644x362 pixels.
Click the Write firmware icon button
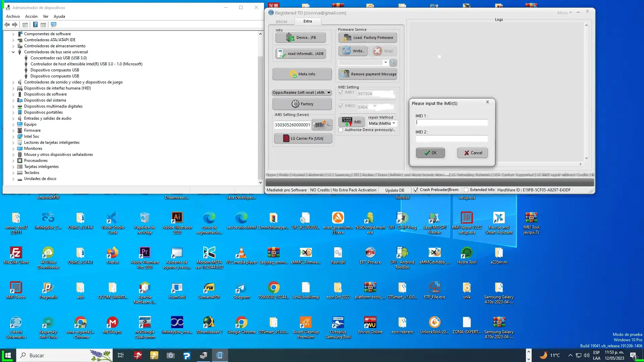click(x=353, y=51)
